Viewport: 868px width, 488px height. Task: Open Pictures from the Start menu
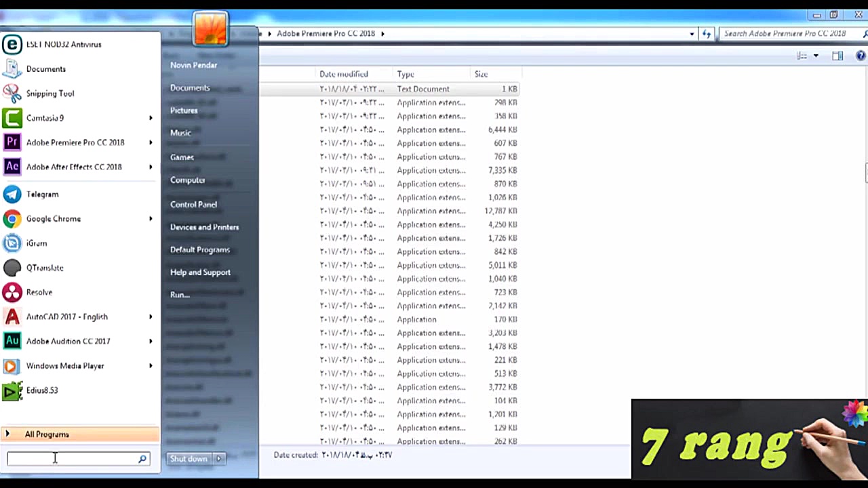pyautogui.click(x=184, y=110)
